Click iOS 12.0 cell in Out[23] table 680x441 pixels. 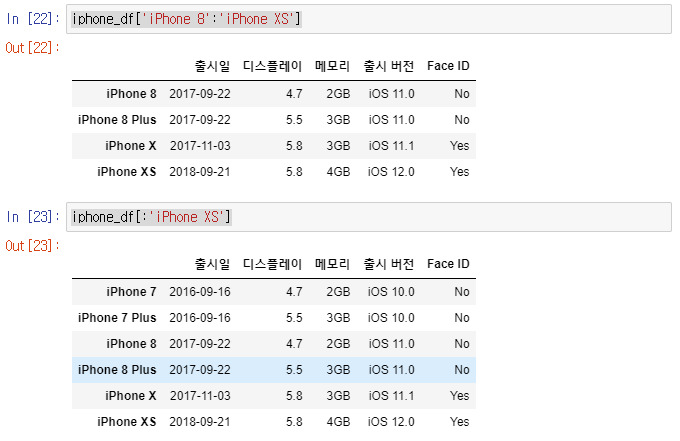pyautogui.click(x=391, y=422)
